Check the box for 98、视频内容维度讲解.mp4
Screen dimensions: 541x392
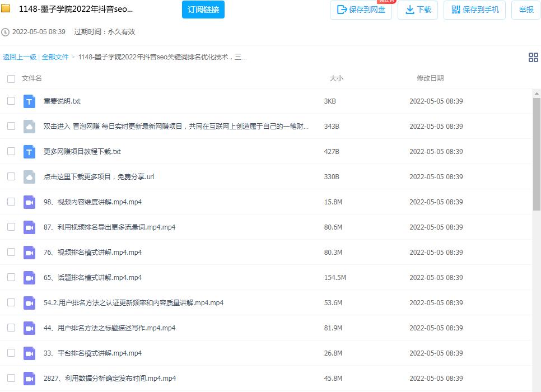(x=11, y=202)
